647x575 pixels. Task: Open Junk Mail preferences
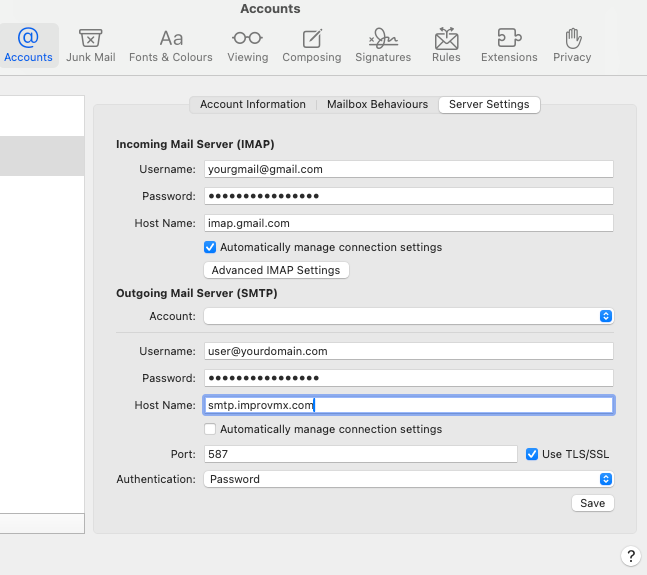[x=91, y=45]
